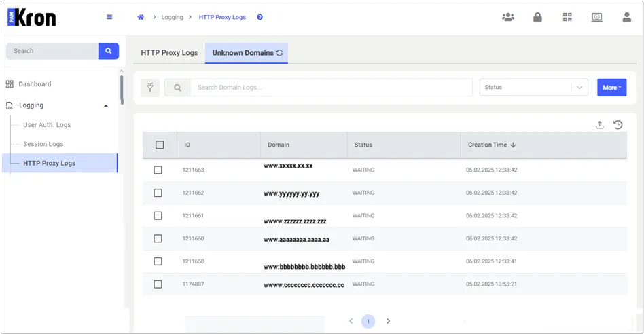Screen dimensions: 644x334
Task: Click the Logging breadcrumb link
Action: pyautogui.click(x=172, y=17)
